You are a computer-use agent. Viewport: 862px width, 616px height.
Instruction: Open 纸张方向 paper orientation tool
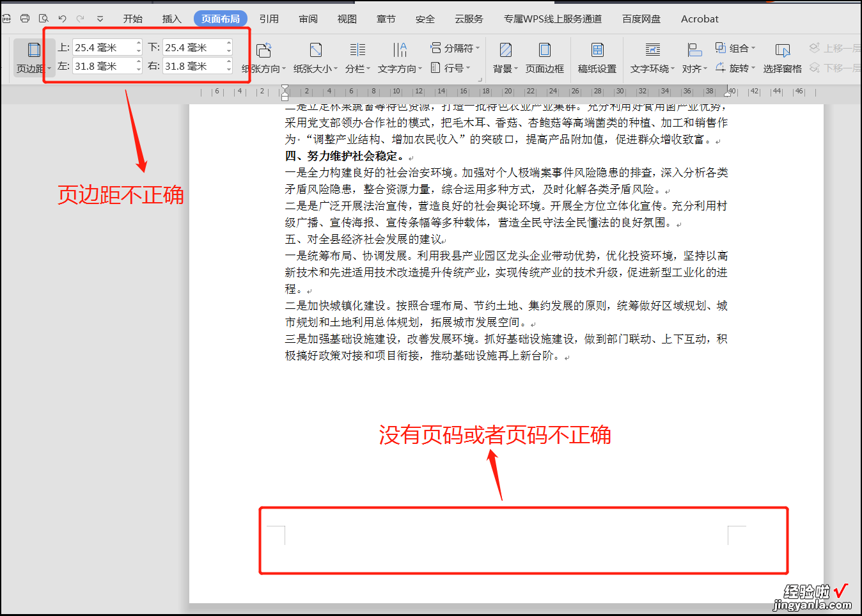tap(263, 58)
